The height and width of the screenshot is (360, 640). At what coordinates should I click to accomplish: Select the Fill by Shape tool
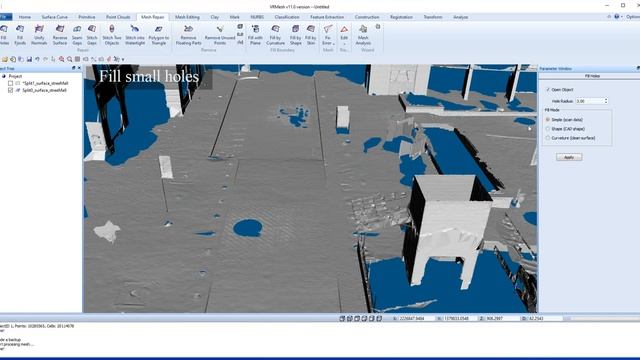(296, 35)
